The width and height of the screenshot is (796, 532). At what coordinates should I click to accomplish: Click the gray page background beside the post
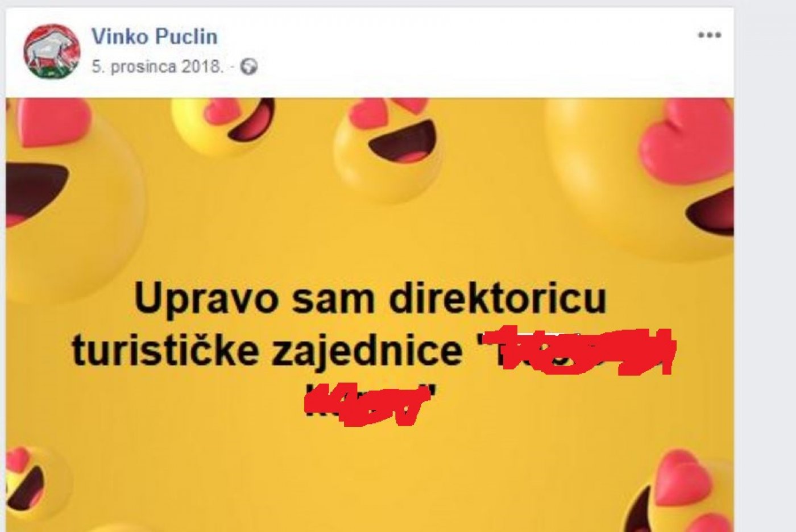(765, 266)
